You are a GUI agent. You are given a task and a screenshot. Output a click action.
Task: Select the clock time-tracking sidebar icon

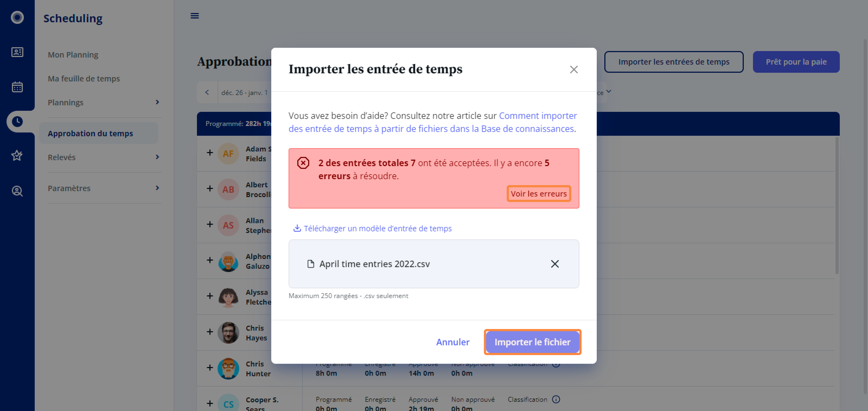17,121
